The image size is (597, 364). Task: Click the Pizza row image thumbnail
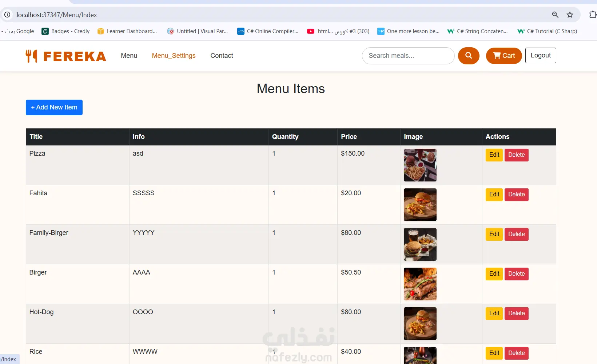[x=420, y=165]
